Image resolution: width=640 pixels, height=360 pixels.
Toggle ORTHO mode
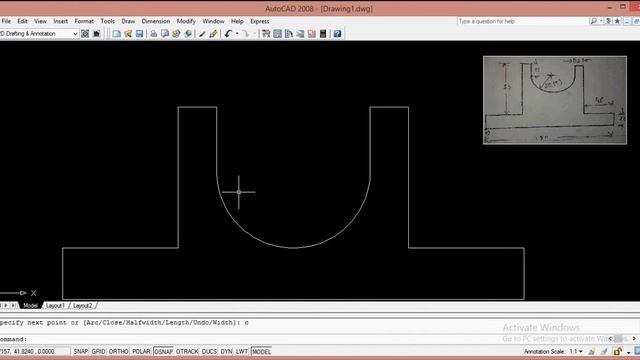coord(119,351)
